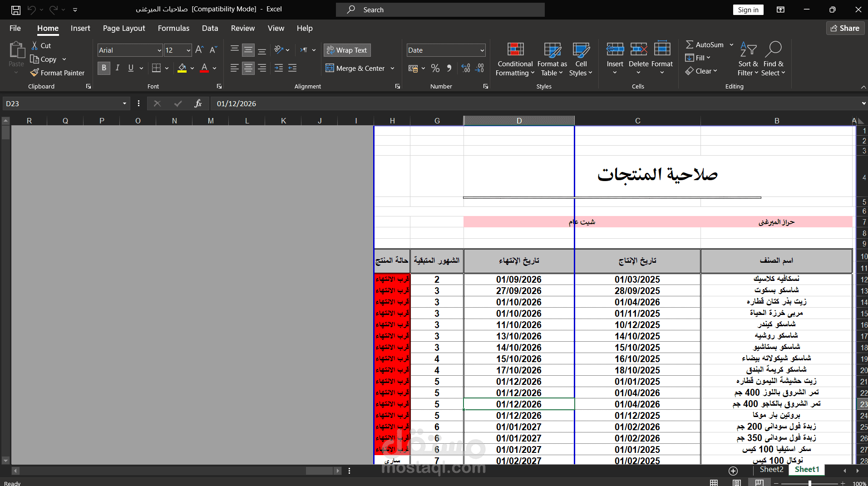Click the formula bar showing 01/12/2026
The height and width of the screenshot is (486, 868).
click(x=536, y=103)
